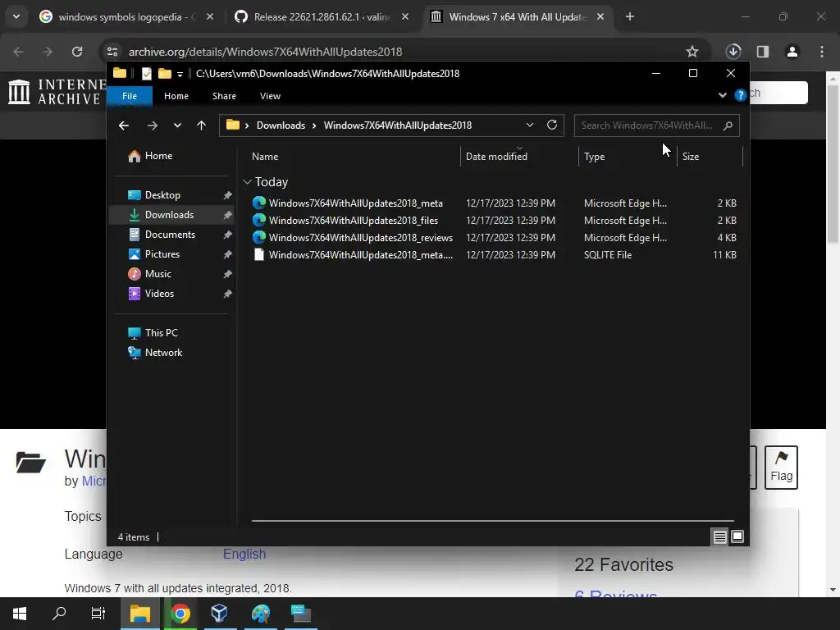Switch to windows symbols logopedia tab
Viewport: 840px width, 630px height.
click(x=126, y=17)
